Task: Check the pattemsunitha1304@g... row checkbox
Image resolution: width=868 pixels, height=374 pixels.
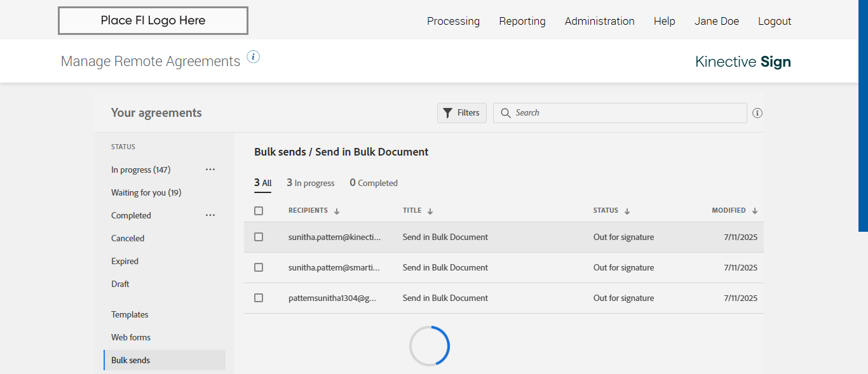Action: click(259, 298)
